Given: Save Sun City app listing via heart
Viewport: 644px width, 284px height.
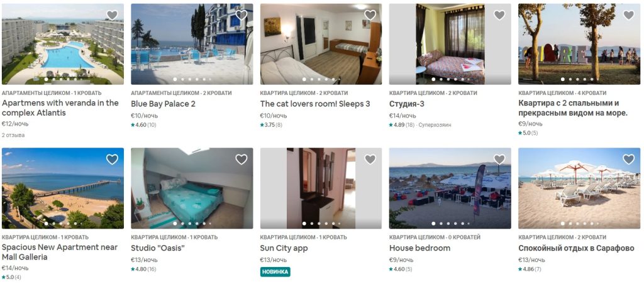Looking at the screenshot, I should (370, 159).
